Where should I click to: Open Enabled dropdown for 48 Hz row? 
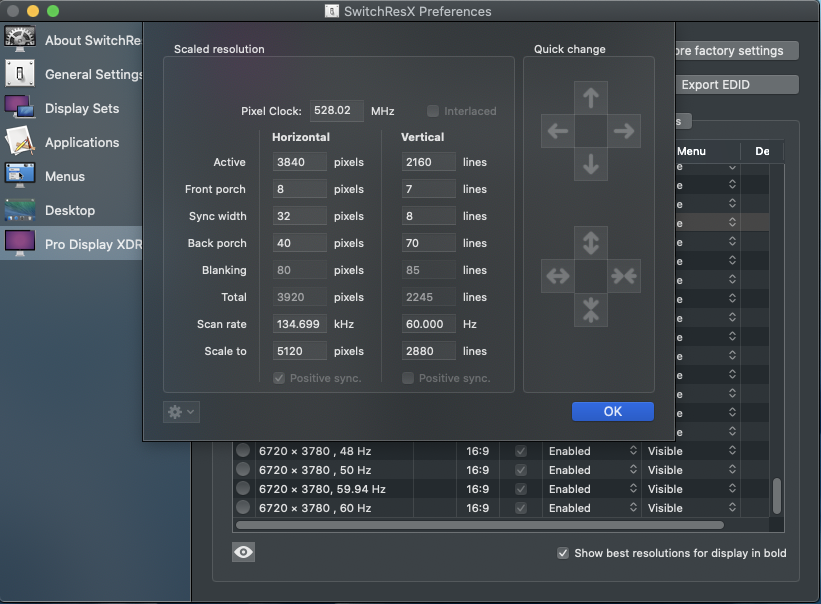click(592, 451)
